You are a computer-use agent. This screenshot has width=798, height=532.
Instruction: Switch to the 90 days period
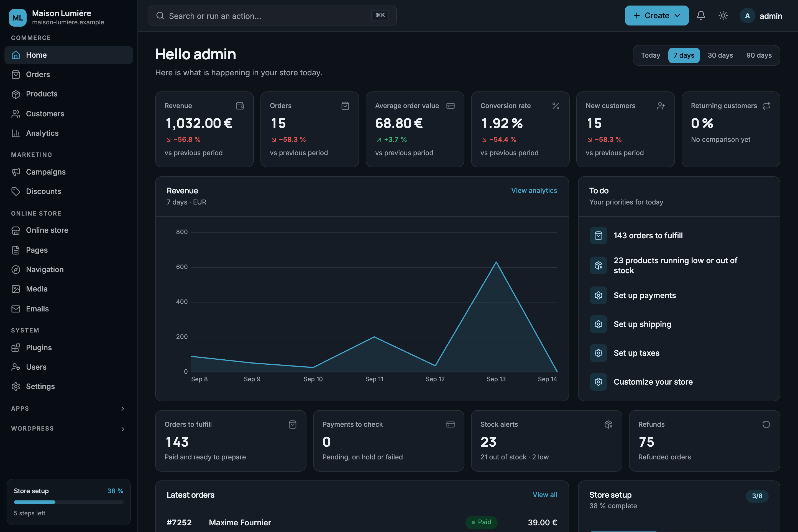[759, 55]
